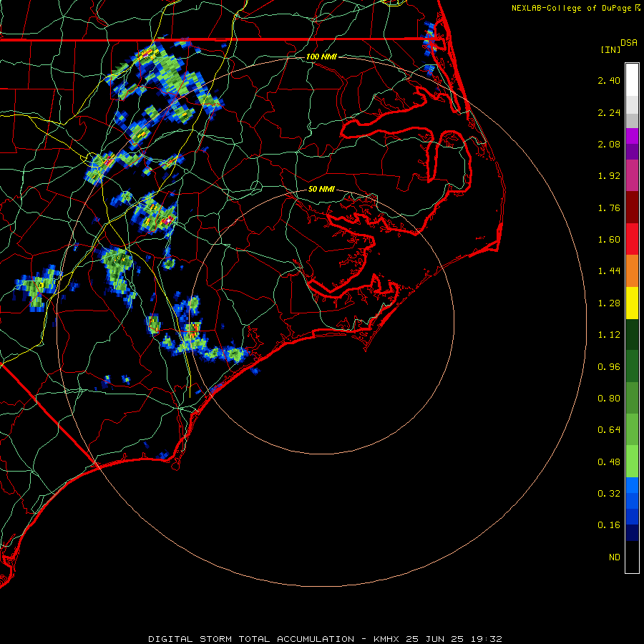Pick the orange swatch beside 1.44
The image size is (644, 644).
tap(632, 271)
